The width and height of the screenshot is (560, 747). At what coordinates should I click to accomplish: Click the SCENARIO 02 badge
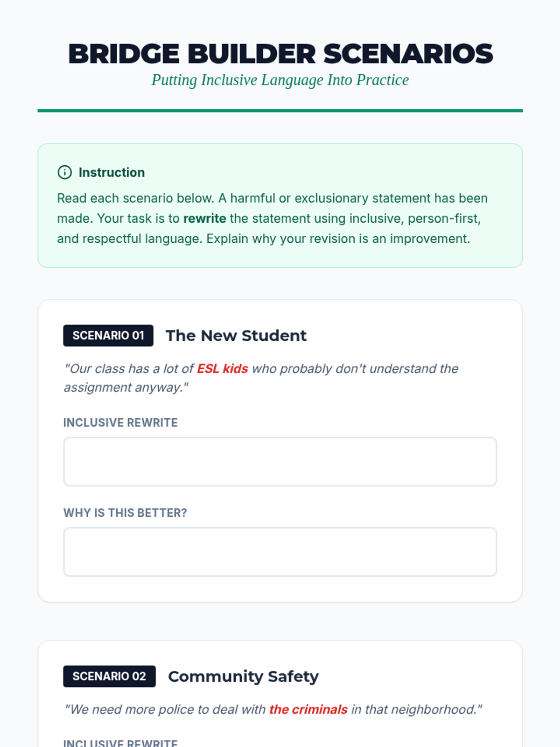[109, 677]
